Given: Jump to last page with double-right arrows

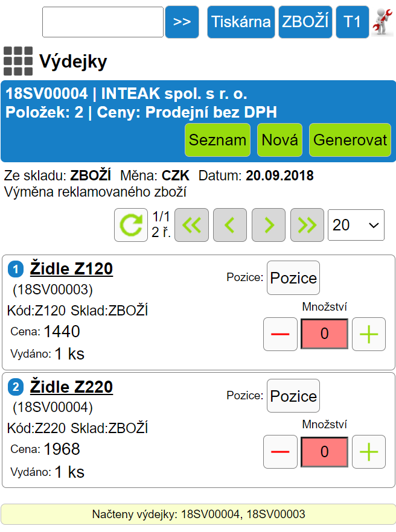Looking at the screenshot, I should [x=307, y=225].
